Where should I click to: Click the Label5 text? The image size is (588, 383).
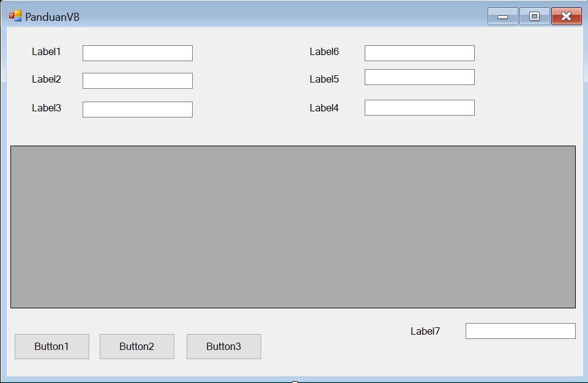(324, 79)
